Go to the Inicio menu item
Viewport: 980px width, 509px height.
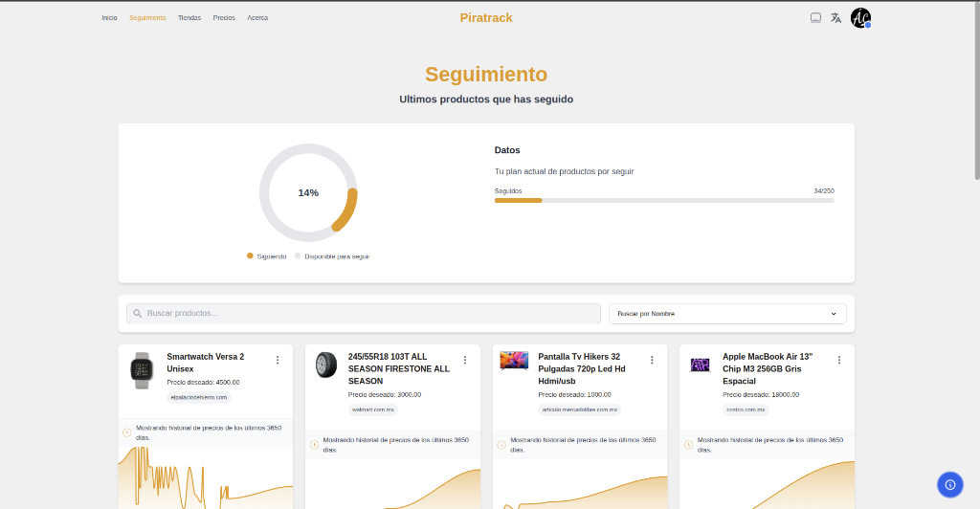point(109,18)
